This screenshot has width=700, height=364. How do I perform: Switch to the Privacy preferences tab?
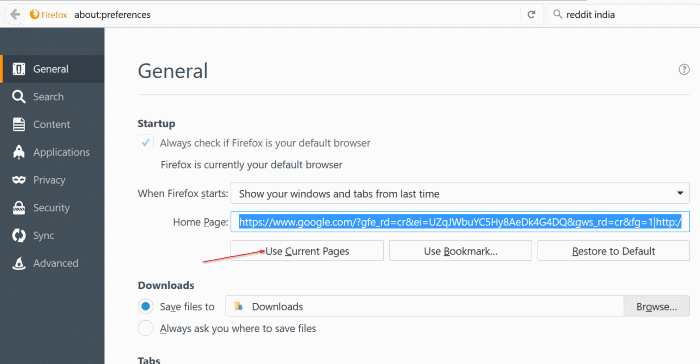[49, 180]
